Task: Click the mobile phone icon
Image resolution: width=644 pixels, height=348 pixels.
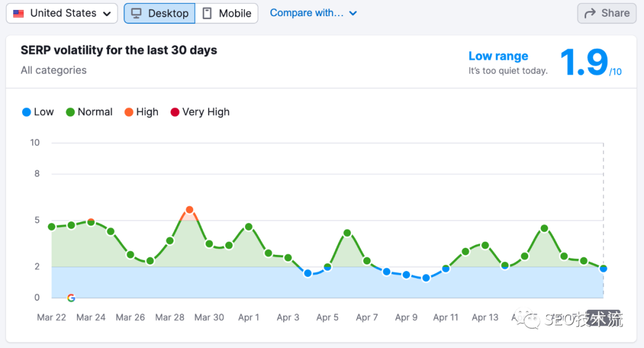Action: pos(207,13)
